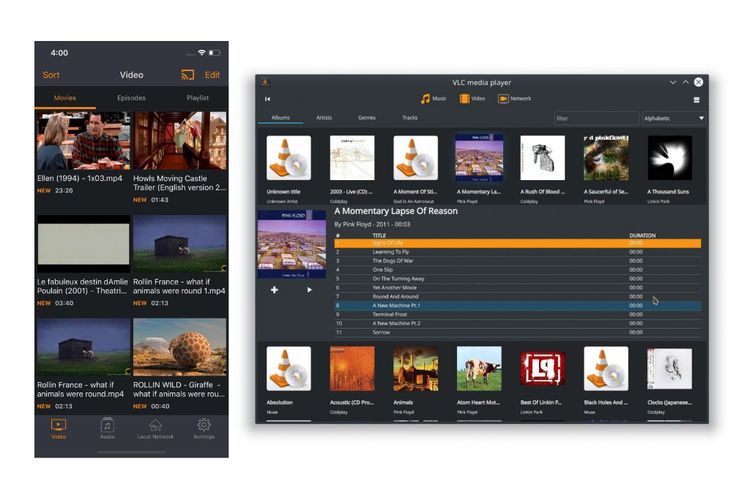750x500 pixels.
Task: Switch to the Genres tab
Action: point(367,118)
